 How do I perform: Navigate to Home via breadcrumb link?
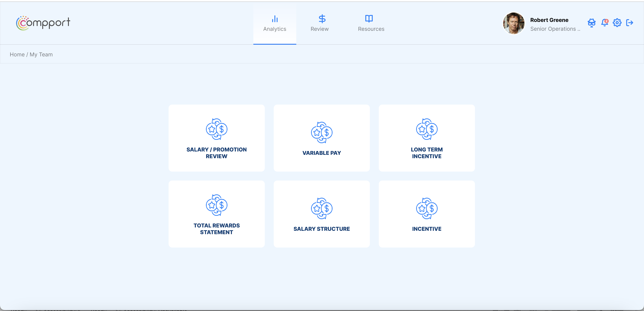17,54
